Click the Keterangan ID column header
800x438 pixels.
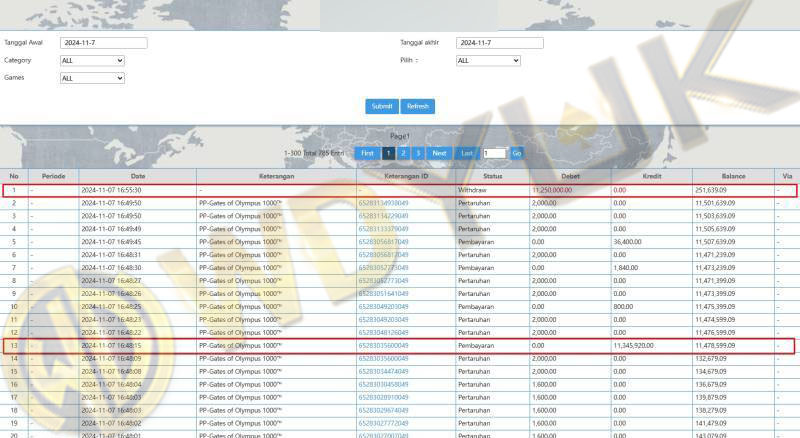(x=406, y=176)
